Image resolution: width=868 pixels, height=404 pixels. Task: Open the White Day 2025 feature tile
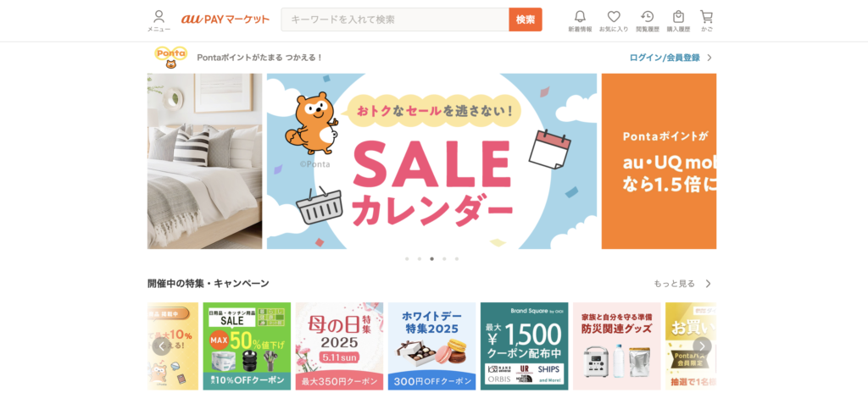point(431,346)
